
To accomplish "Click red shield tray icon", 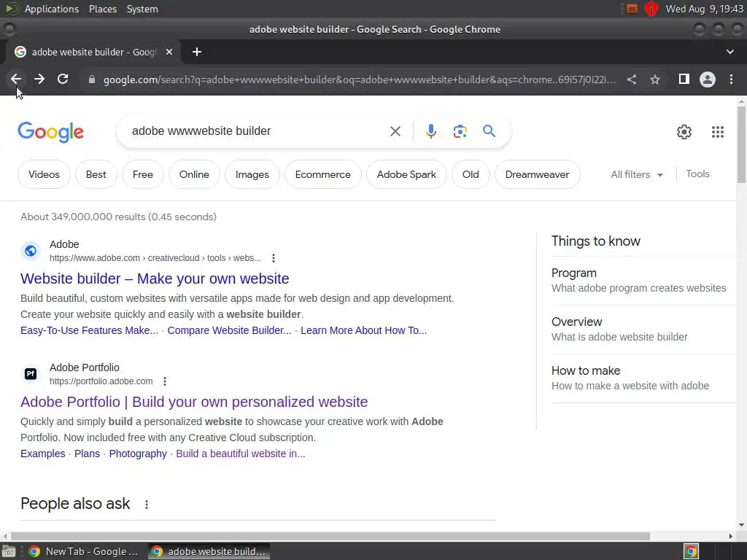I will (x=651, y=9).
